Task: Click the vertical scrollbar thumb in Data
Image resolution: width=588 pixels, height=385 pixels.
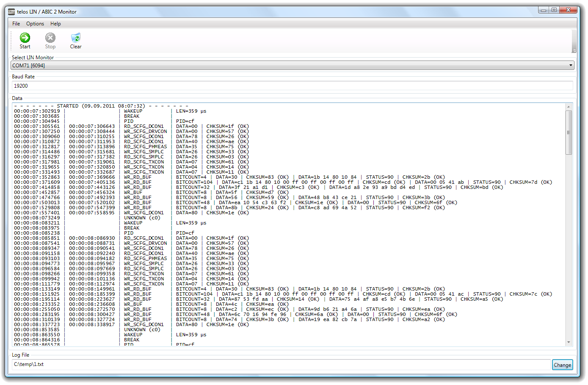Action: (x=569, y=132)
